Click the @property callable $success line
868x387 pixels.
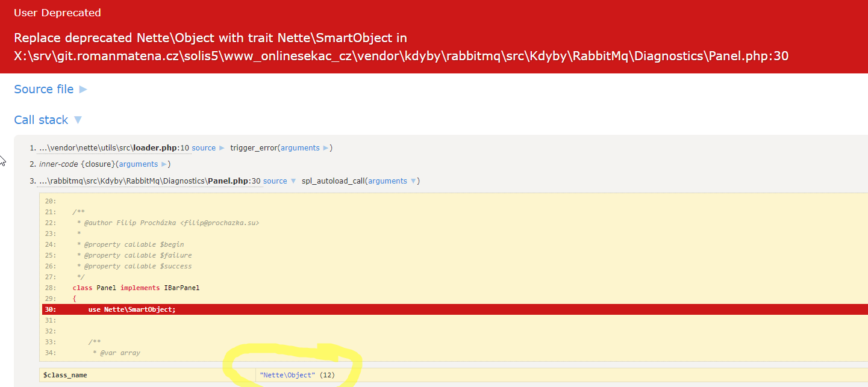[x=134, y=266]
